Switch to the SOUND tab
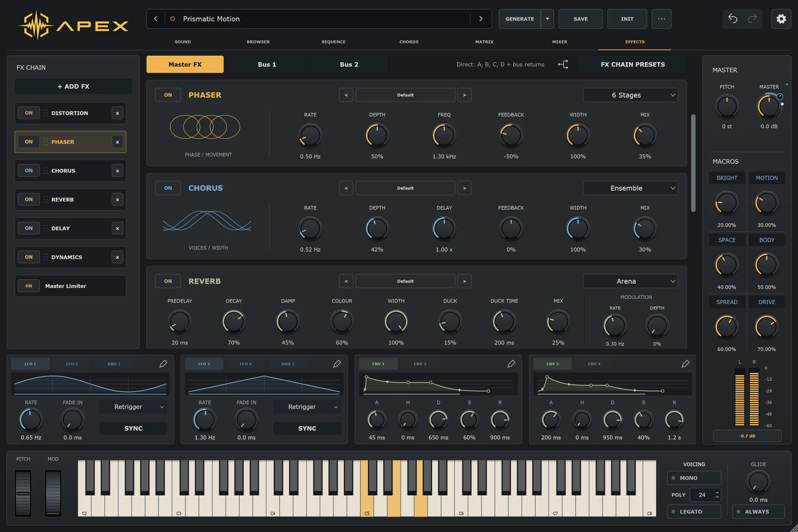Image resolution: width=798 pixels, height=532 pixels. click(x=183, y=42)
